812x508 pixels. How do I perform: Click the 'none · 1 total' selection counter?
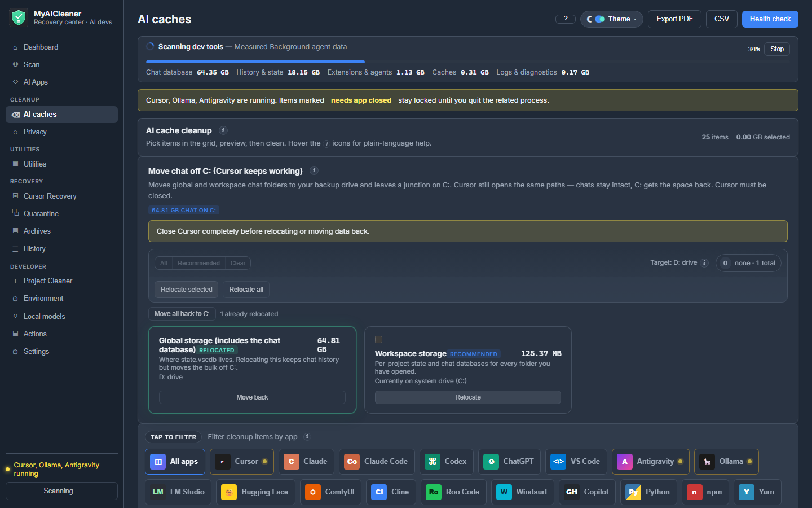[748, 263]
